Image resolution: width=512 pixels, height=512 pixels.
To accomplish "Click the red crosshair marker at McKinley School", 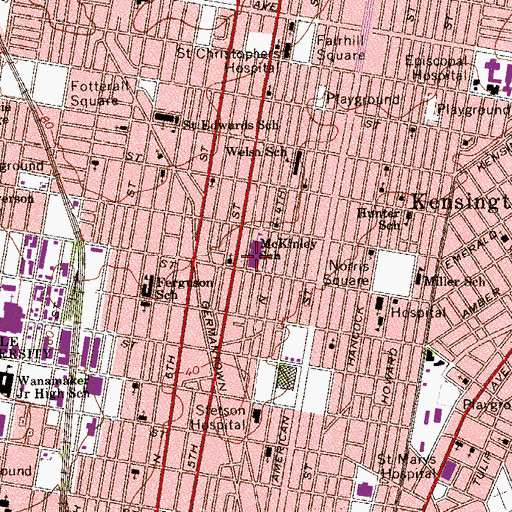I will (x=256, y=256).
